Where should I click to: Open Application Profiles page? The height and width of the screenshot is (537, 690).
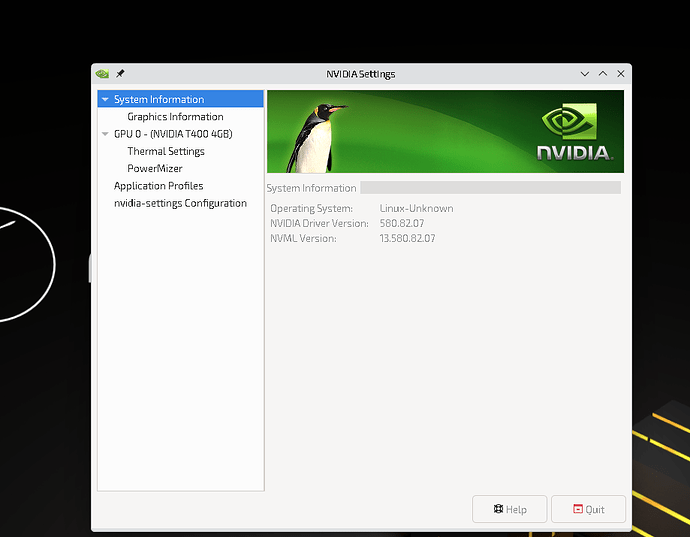click(158, 186)
